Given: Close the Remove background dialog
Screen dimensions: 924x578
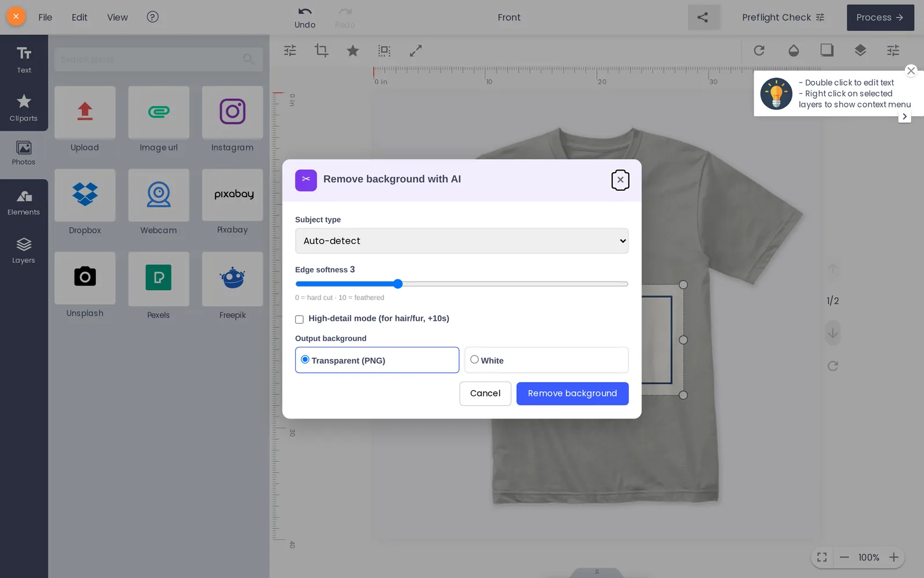Looking at the screenshot, I should [620, 180].
